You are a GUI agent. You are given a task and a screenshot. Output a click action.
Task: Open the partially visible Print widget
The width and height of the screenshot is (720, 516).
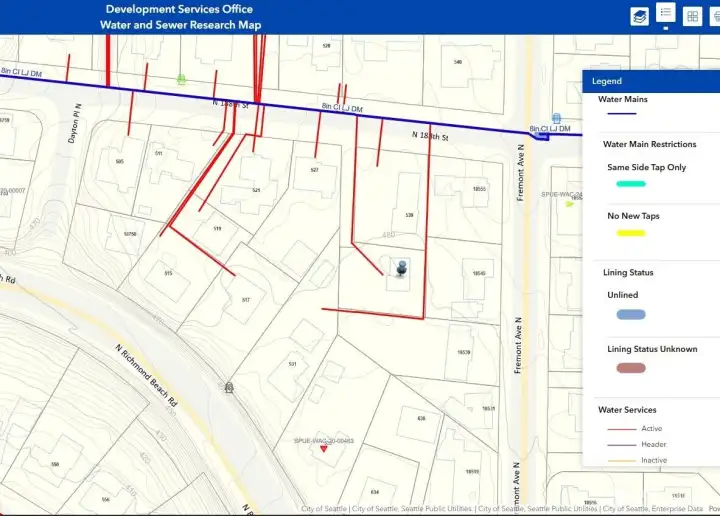coord(715,16)
